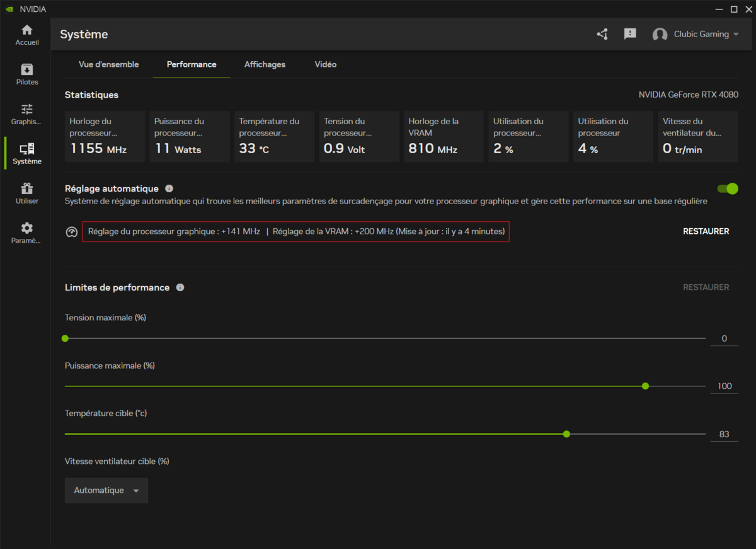The height and width of the screenshot is (549, 756).
Task: Click the Tension 0.9 Volt stat card
Action: click(x=359, y=137)
